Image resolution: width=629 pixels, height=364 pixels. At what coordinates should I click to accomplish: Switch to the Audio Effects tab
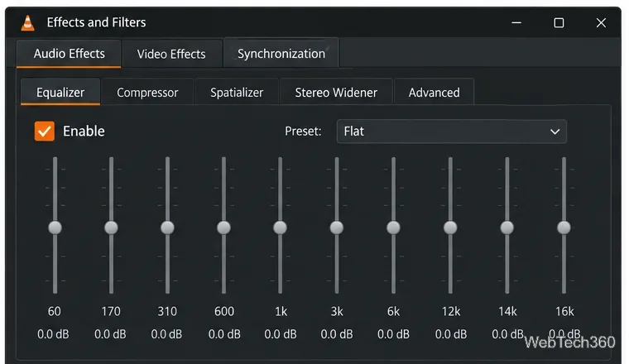coord(69,54)
